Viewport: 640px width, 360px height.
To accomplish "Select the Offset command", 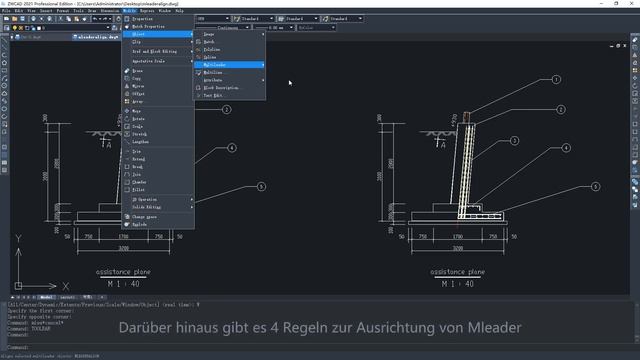I will click(158, 94).
